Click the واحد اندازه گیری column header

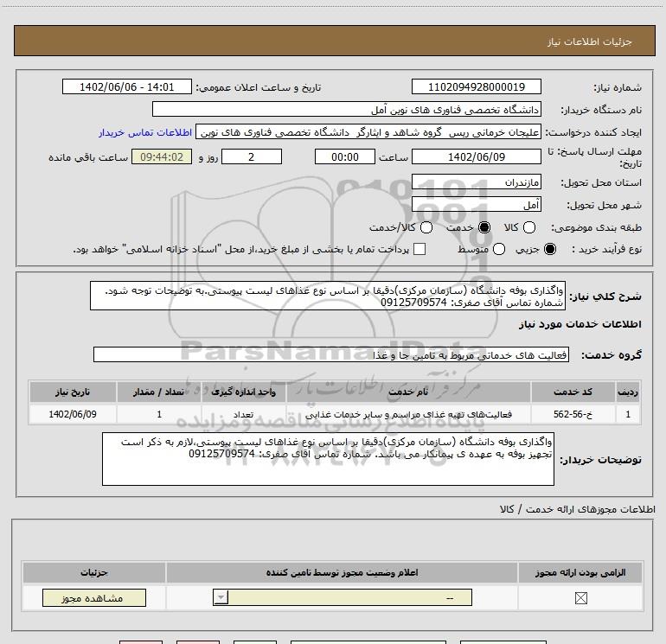tap(243, 392)
